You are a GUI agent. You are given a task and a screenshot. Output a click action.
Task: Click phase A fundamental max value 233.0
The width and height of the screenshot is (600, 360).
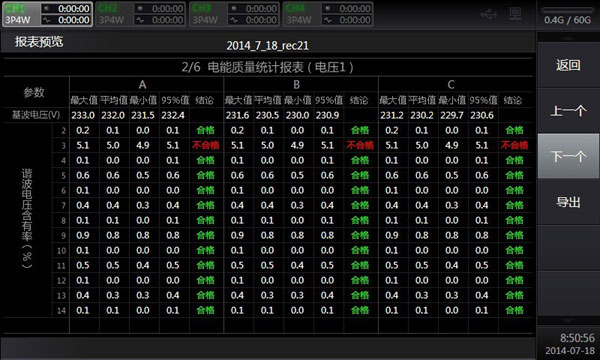tap(83, 115)
